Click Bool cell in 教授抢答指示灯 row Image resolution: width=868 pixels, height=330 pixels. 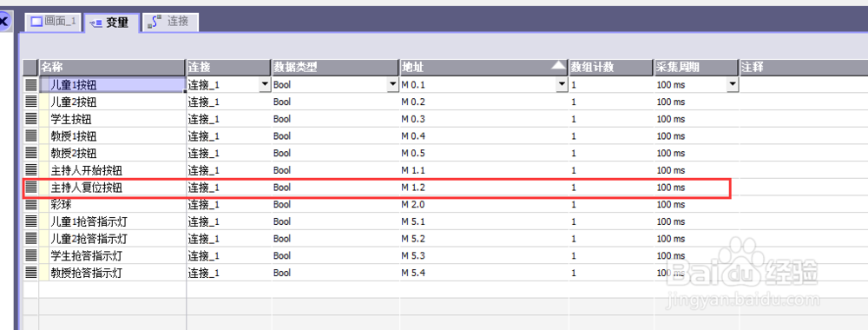[x=335, y=273]
